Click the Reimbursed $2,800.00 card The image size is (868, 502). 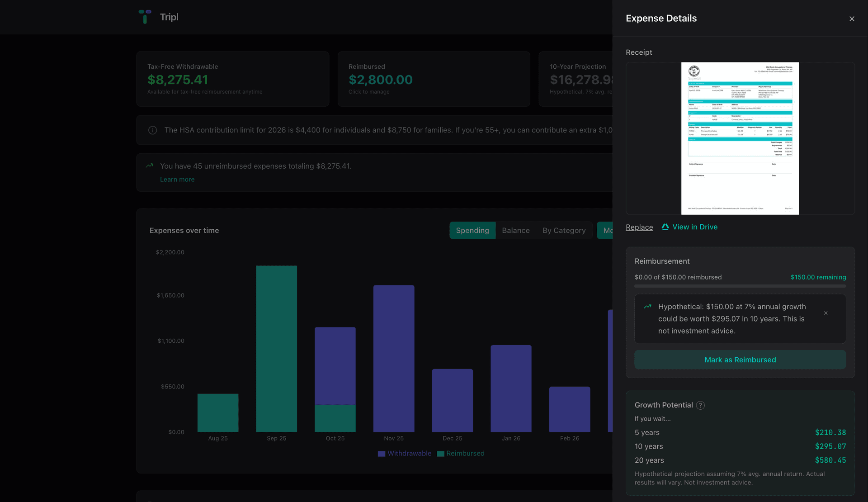click(x=434, y=79)
